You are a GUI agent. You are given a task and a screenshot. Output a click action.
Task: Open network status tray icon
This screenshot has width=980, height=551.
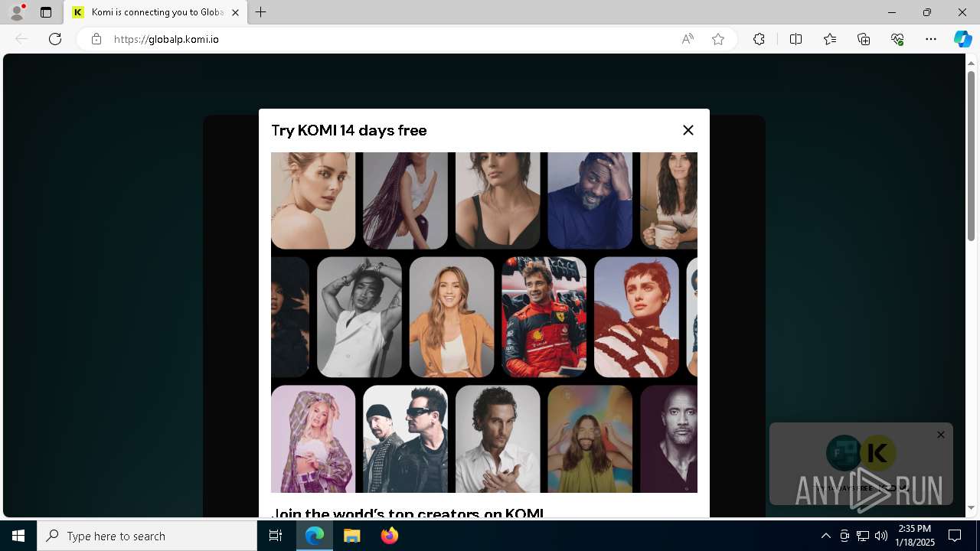(x=862, y=536)
